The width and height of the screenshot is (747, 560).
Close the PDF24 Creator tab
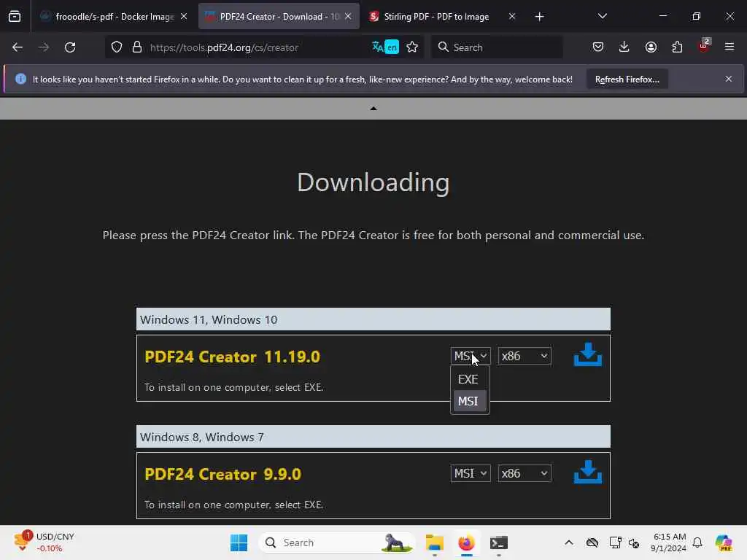348,17
